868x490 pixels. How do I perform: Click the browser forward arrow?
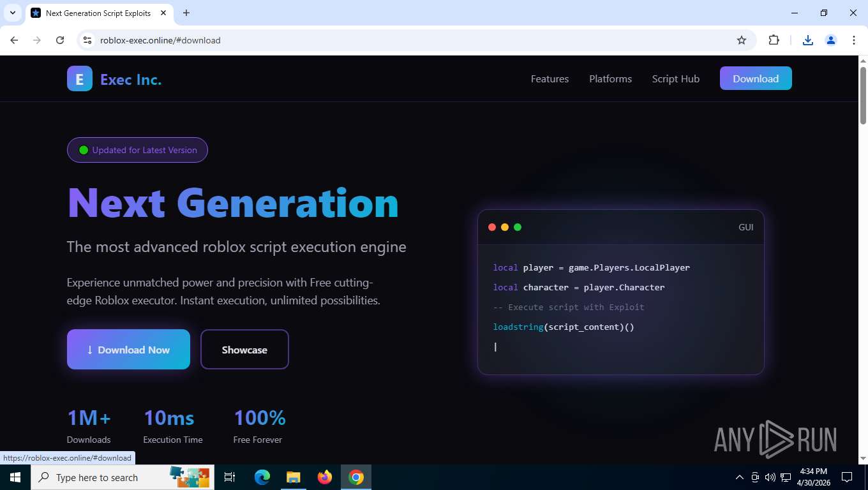point(37,40)
